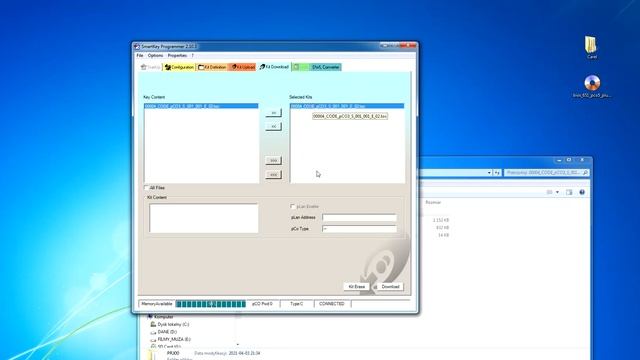Click the Type C status bar entry
The image size is (640, 360).
pyautogui.click(x=297, y=304)
